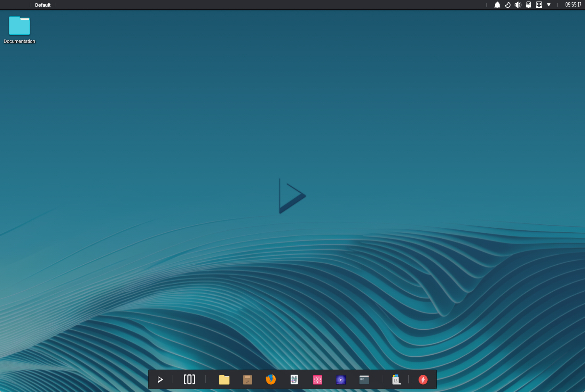Click the 09:55:17 clock
The width and height of the screenshot is (585, 392).
click(573, 5)
